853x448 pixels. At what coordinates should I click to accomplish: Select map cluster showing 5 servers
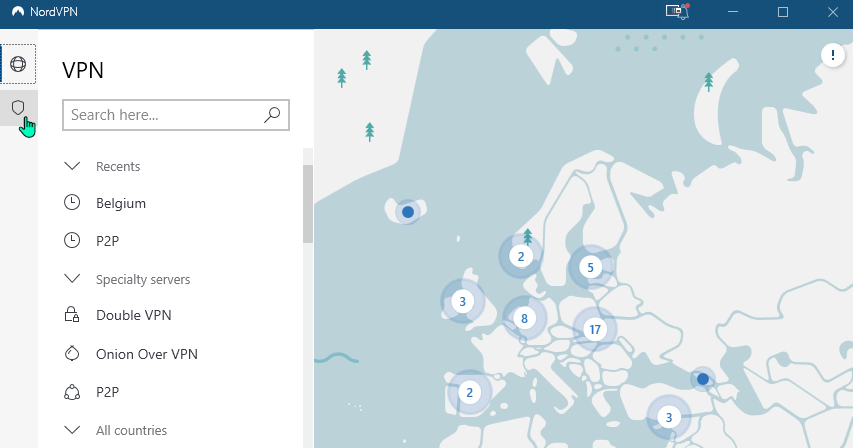coord(590,267)
